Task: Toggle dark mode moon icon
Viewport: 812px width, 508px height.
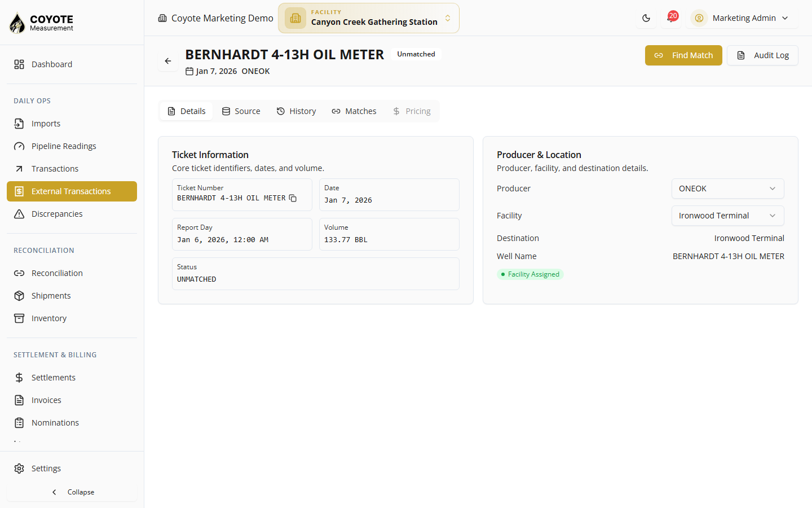Action: [x=646, y=18]
